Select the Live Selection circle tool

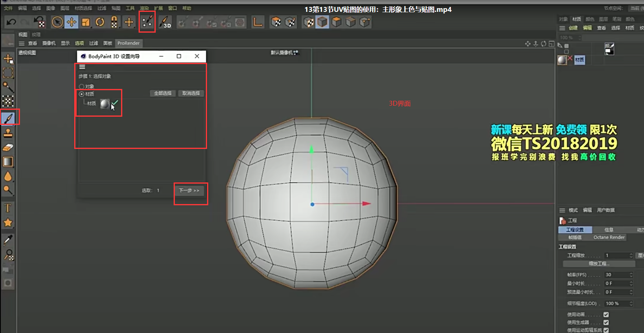click(57, 22)
